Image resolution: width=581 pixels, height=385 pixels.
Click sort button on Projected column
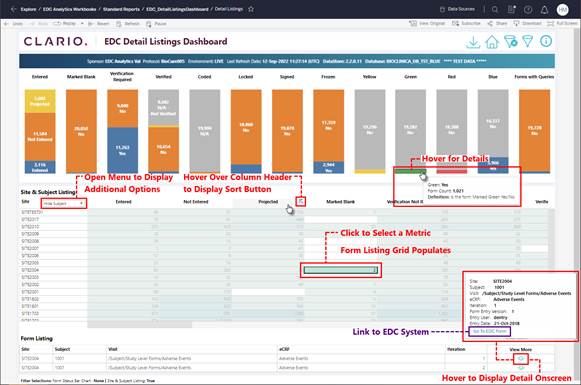[301, 201]
